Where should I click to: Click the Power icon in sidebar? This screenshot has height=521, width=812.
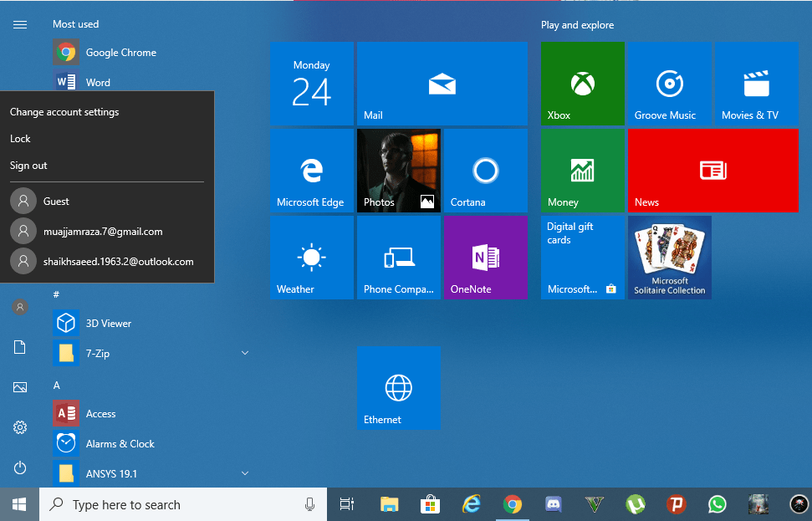click(x=20, y=467)
